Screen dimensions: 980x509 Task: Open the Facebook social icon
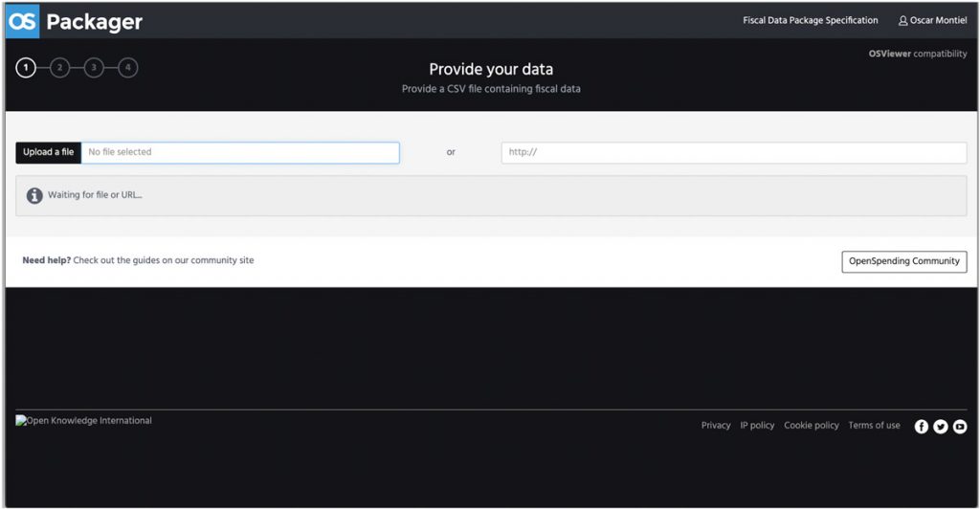click(x=922, y=426)
